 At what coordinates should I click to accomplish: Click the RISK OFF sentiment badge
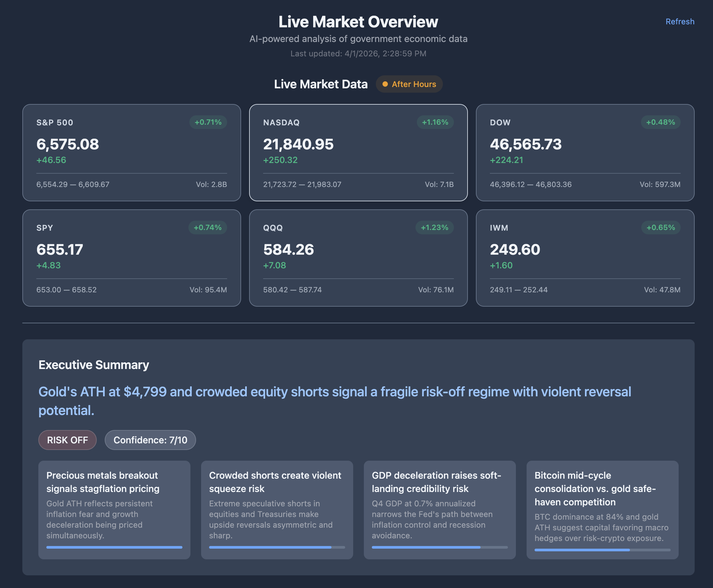coord(67,440)
